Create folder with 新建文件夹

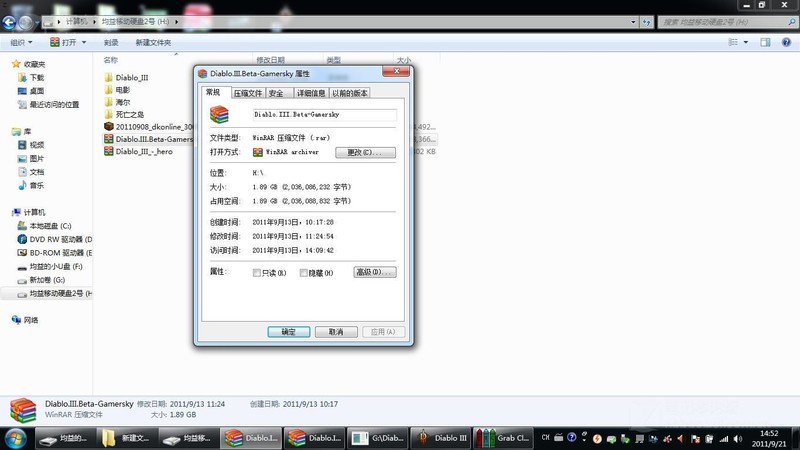click(x=153, y=42)
